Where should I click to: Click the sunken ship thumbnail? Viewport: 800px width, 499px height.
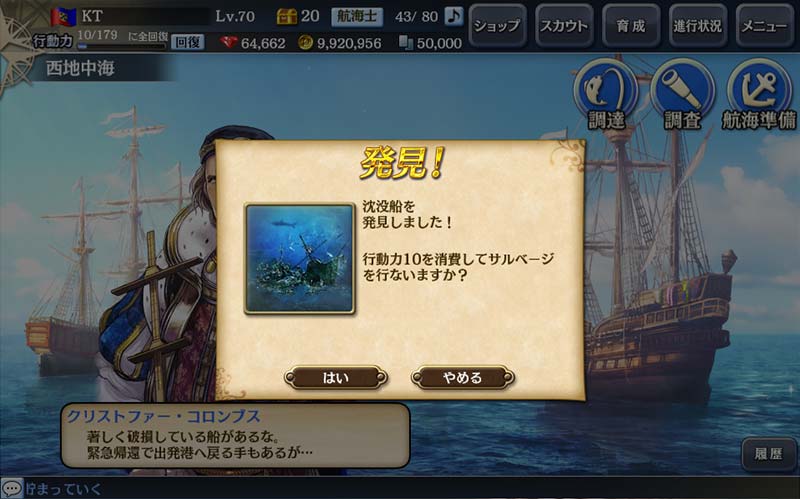(299, 258)
